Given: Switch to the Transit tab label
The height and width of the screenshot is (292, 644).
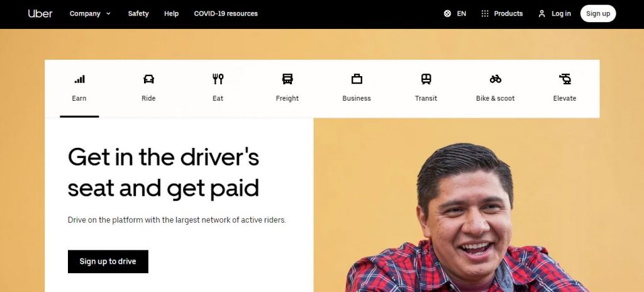Looking at the screenshot, I should (x=426, y=98).
